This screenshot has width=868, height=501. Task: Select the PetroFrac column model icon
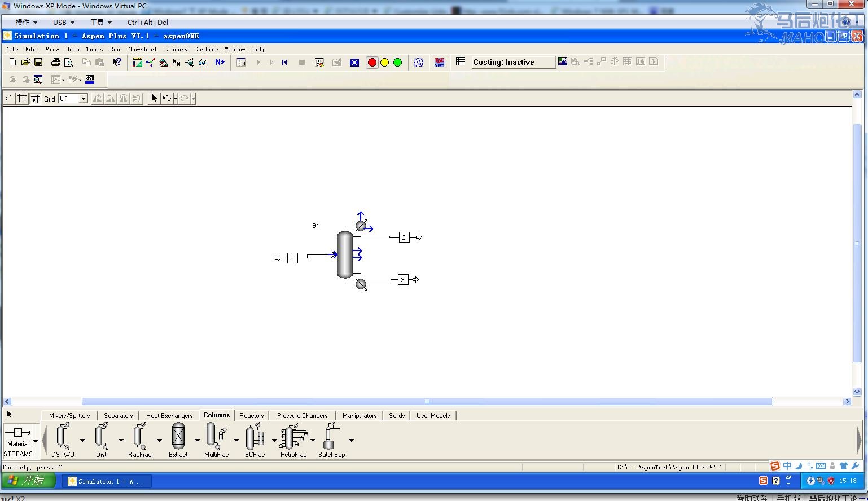(293, 437)
